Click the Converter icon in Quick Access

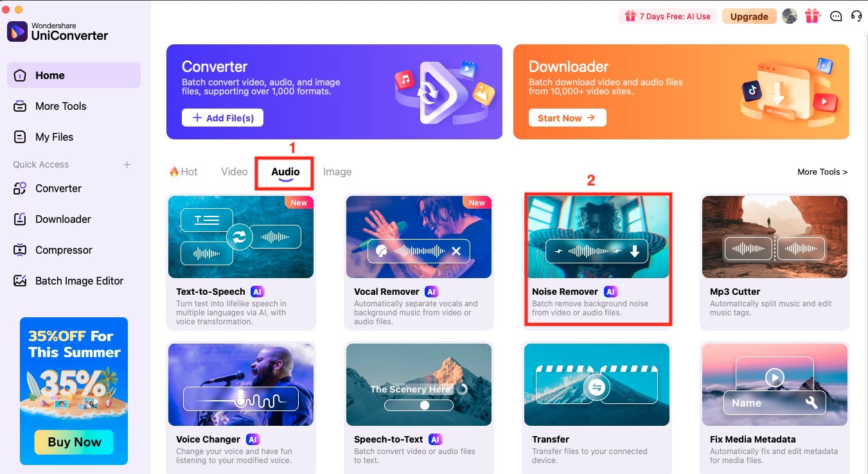[20, 188]
